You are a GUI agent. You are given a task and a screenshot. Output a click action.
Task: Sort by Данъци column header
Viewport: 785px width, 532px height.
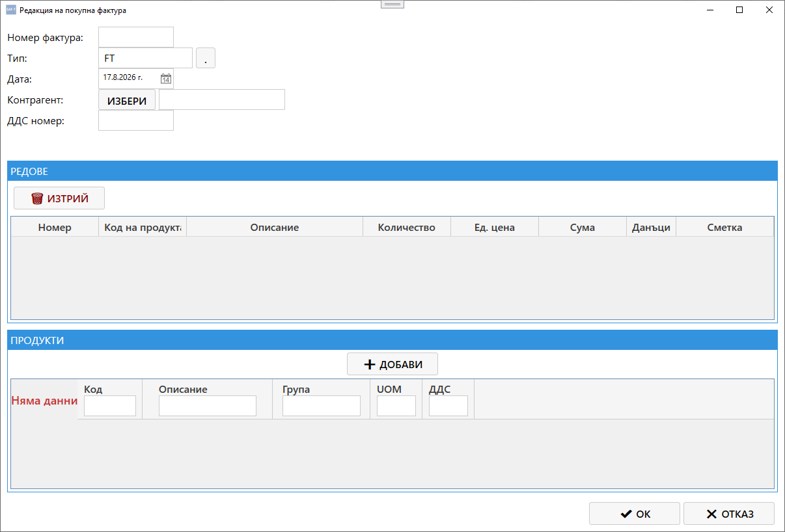click(x=651, y=227)
